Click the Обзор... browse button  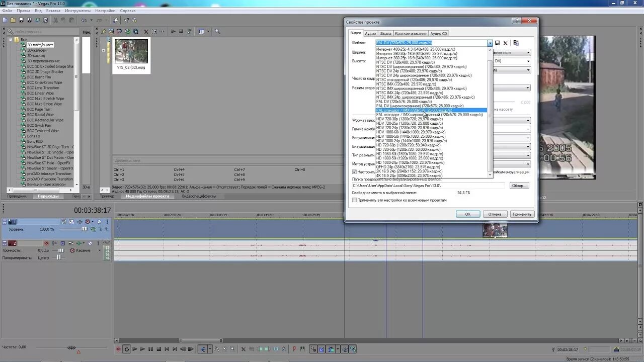pos(519,186)
